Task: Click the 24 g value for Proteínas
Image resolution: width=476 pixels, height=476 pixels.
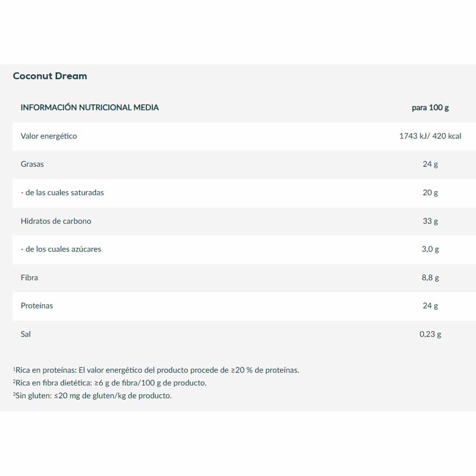Action: 430,306
